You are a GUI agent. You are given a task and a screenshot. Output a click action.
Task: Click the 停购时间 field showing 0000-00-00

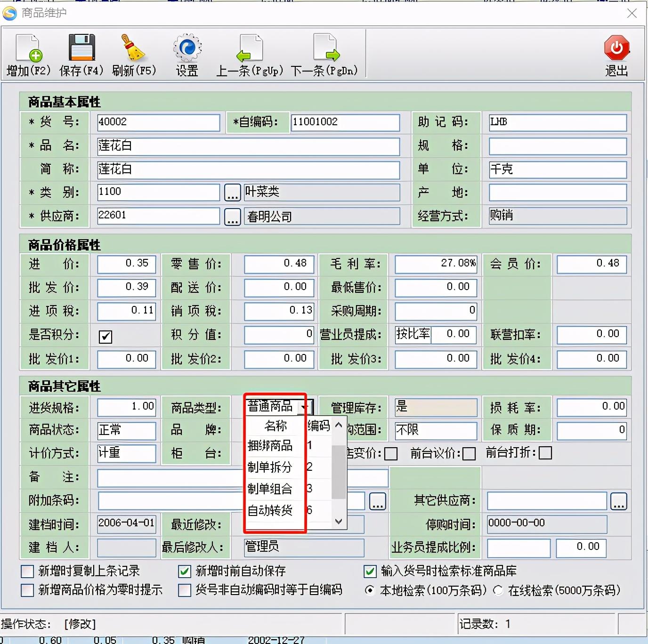tap(547, 524)
